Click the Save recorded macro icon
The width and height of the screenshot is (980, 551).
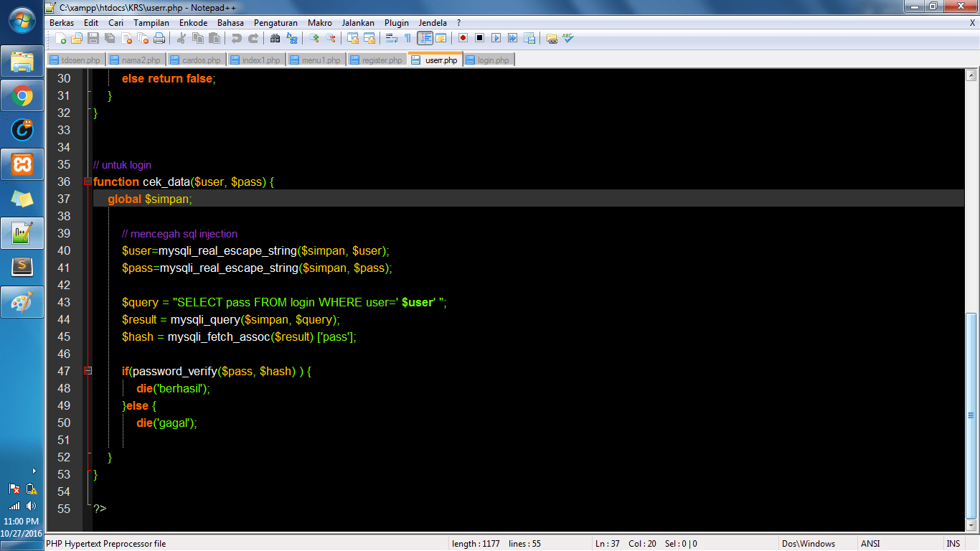pos(529,38)
